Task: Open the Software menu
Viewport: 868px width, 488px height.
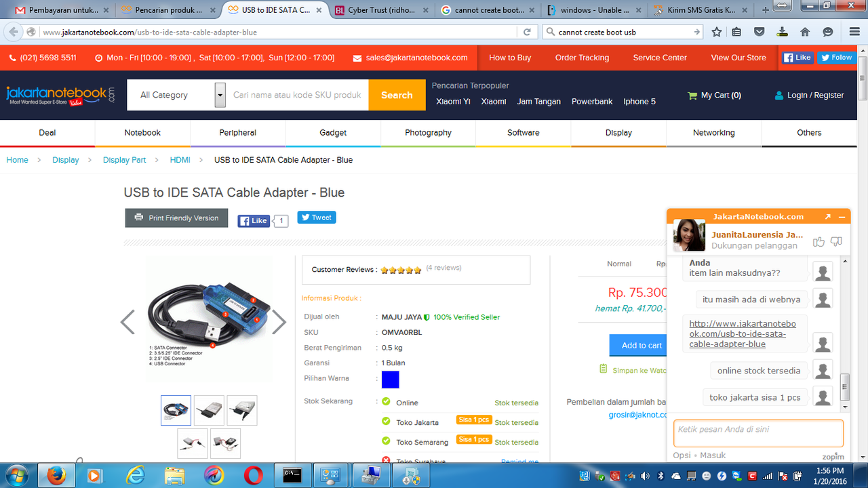Action: coord(524,133)
